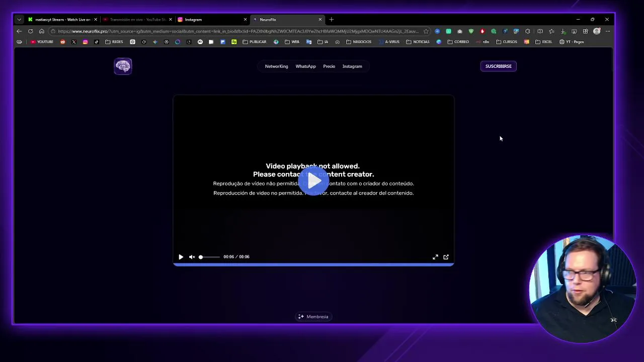This screenshot has width=644, height=362.
Task: Click the Membresía pill button
Action: click(x=313, y=317)
